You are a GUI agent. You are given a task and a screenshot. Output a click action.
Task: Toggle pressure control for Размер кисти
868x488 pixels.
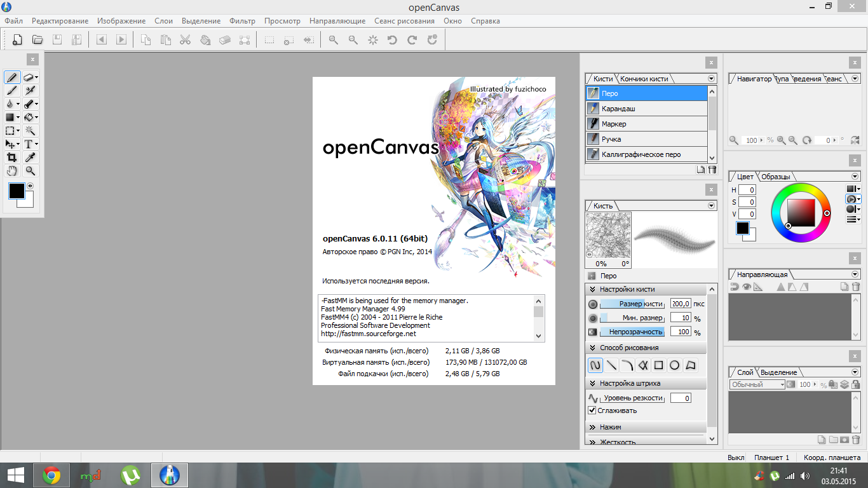tap(593, 304)
